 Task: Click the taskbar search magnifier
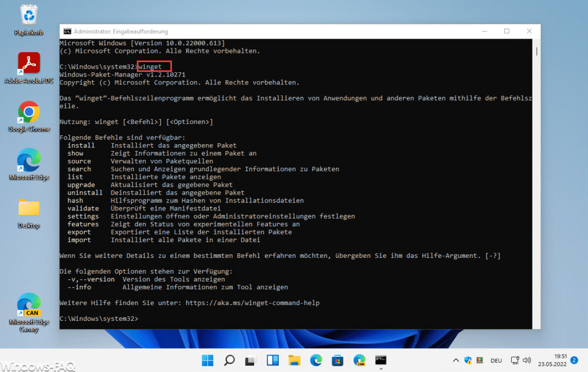229,360
